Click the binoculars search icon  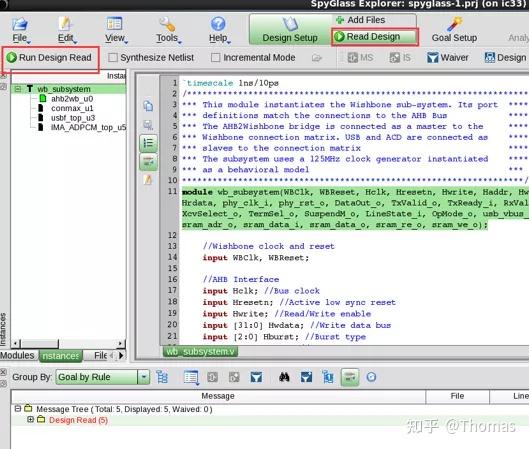point(284,377)
